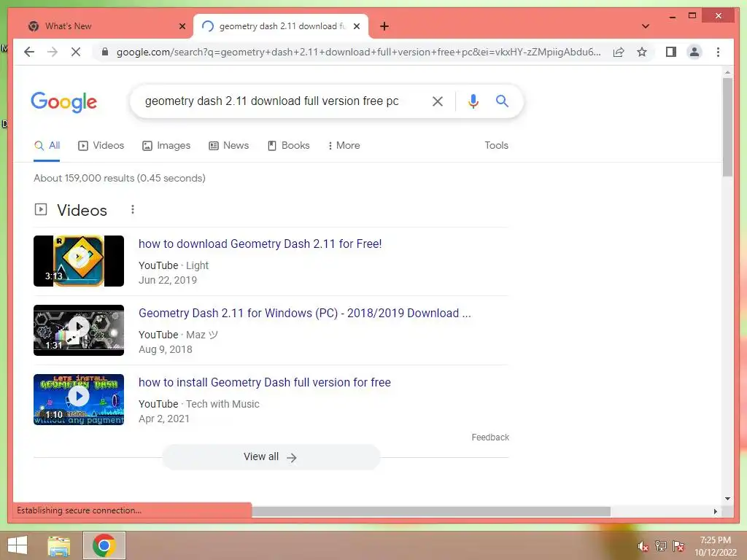Open 'Geometry Dash 2.11 for Windows (PC)' link

[x=305, y=314]
